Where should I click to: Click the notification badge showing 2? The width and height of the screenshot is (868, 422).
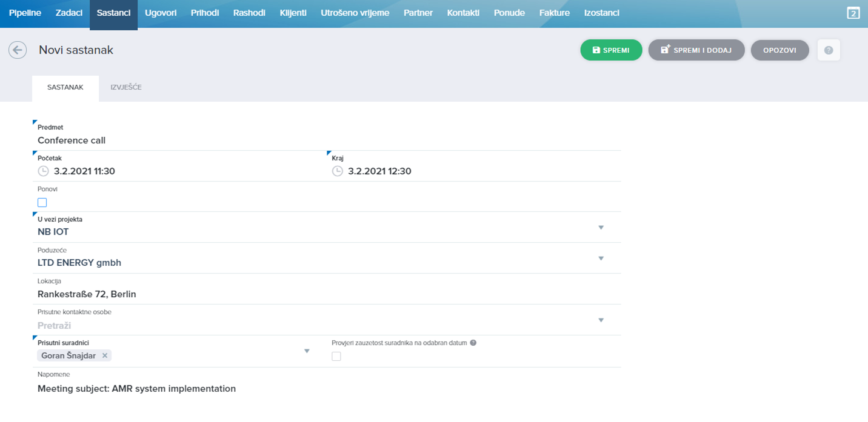852,12
